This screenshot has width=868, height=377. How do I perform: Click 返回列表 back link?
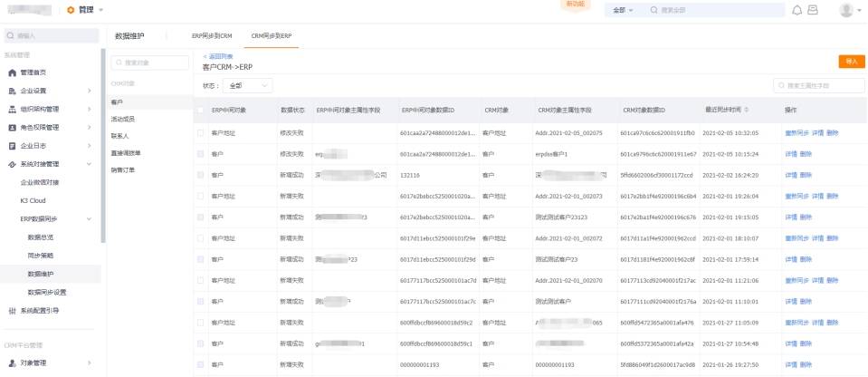tap(218, 56)
